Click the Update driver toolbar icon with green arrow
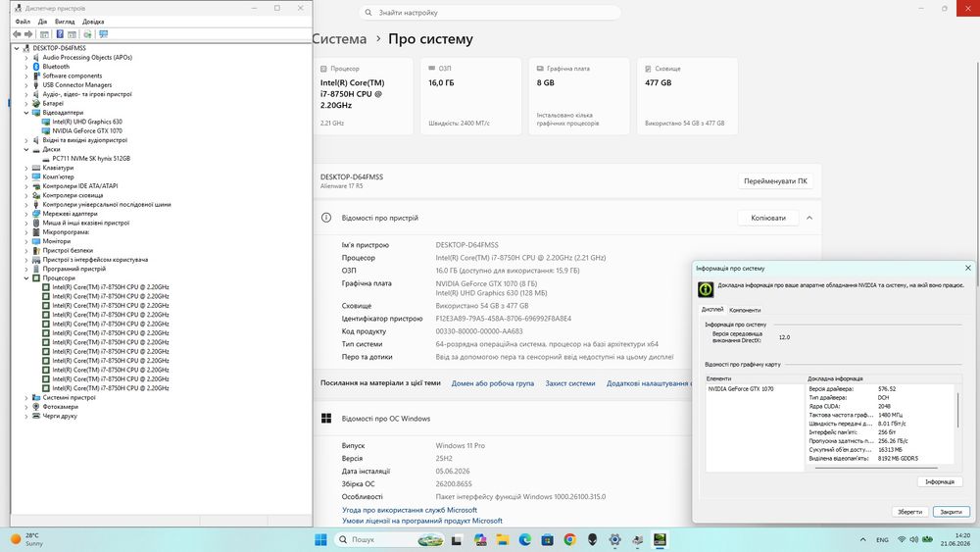 tap(87, 34)
